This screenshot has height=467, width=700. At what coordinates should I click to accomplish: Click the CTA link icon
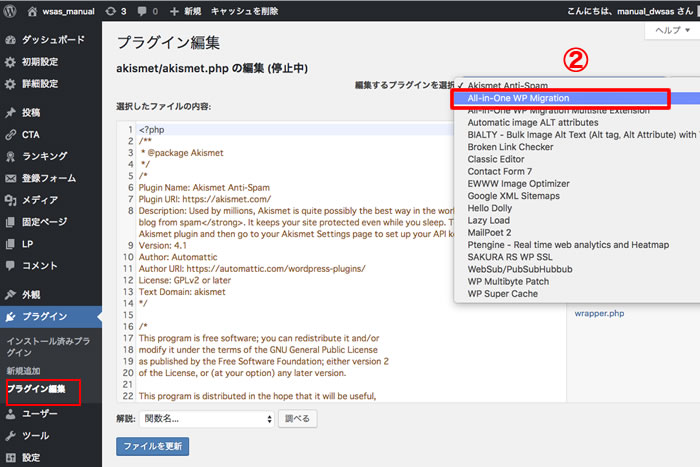10,134
